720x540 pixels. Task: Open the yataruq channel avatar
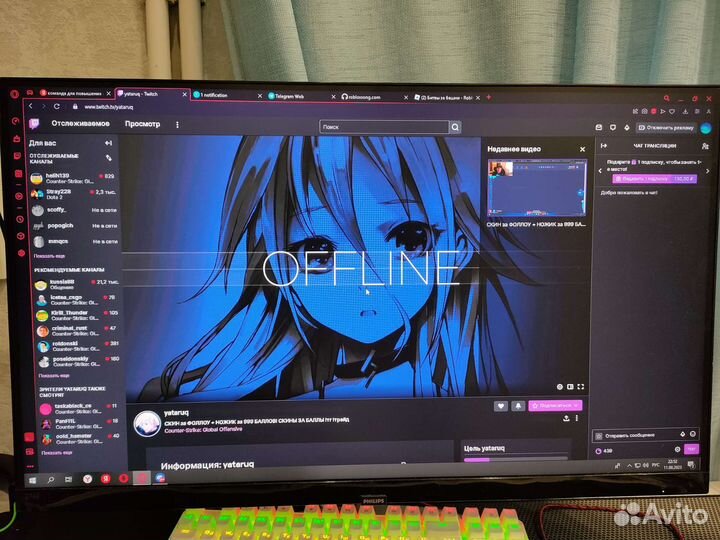(x=147, y=423)
